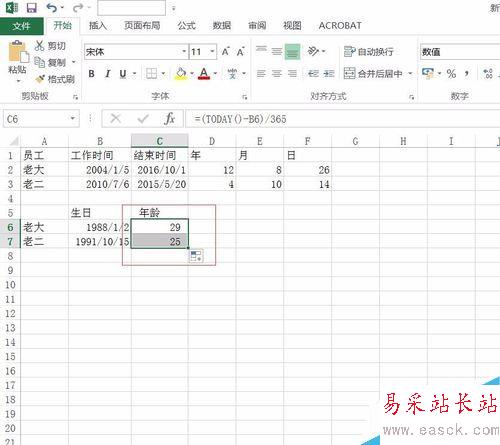Open the font name 宋体 dropdown
The height and width of the screenshot is (445, 500).
[184, 52]
